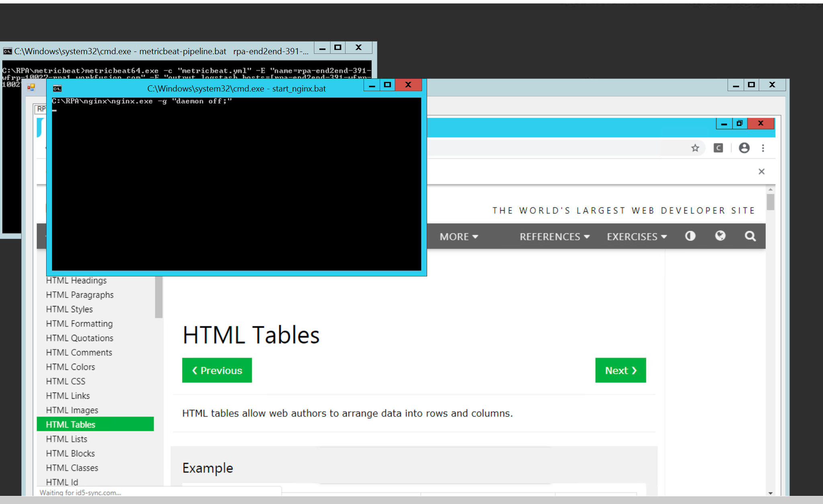Minimize the Chrome browser window
Viewport: 823px width, 504px height.
tap(724, 124)
